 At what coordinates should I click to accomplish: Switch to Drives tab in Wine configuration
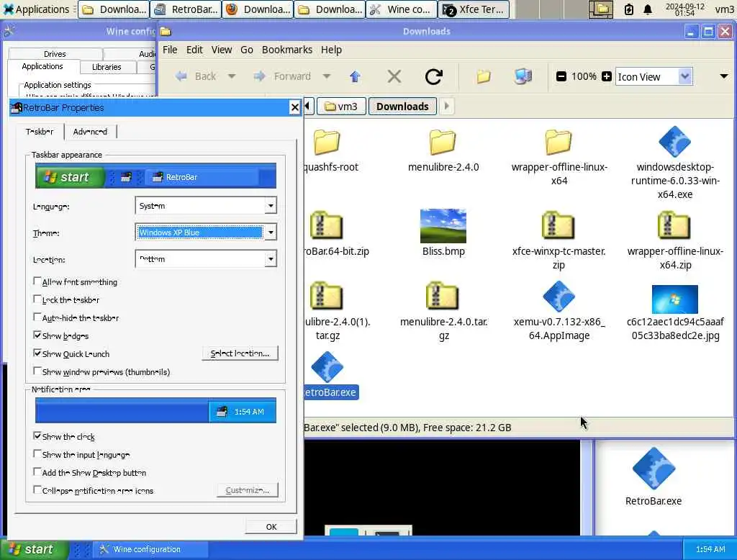55,53
